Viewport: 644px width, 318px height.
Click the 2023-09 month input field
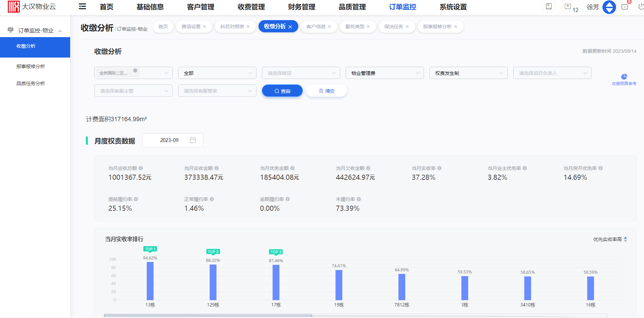coord(173,140)
